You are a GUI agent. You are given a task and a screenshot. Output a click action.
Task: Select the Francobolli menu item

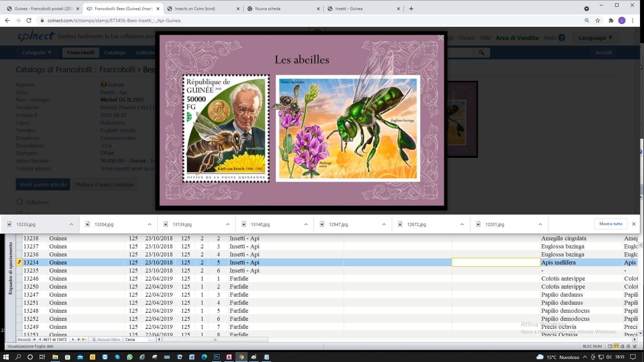80,53
